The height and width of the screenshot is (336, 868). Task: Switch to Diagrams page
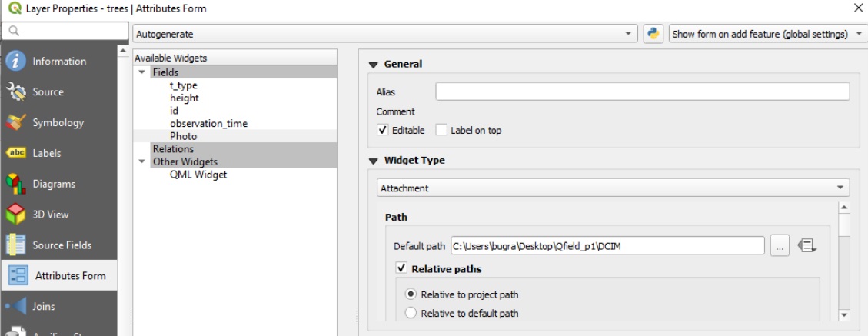point(53,184)
